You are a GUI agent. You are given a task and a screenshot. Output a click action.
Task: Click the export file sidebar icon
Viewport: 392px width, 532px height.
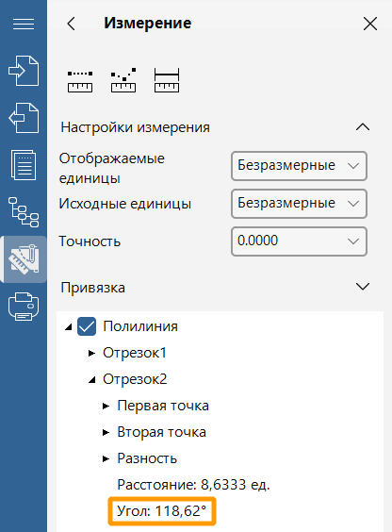pos(24,118)
